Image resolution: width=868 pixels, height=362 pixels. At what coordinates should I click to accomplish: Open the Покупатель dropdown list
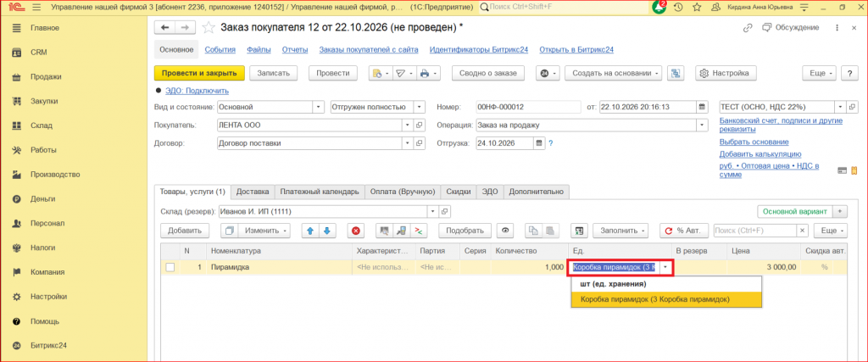coord(408,125)
